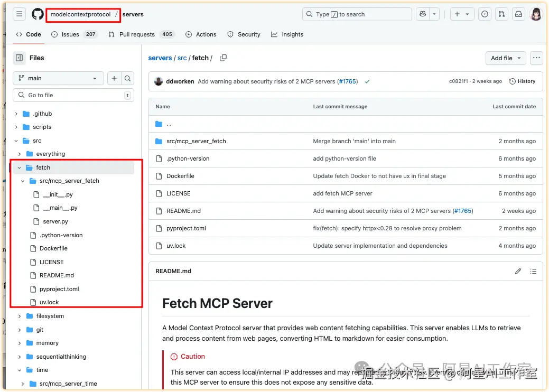Click the Type / to search box

click(357, 14)
